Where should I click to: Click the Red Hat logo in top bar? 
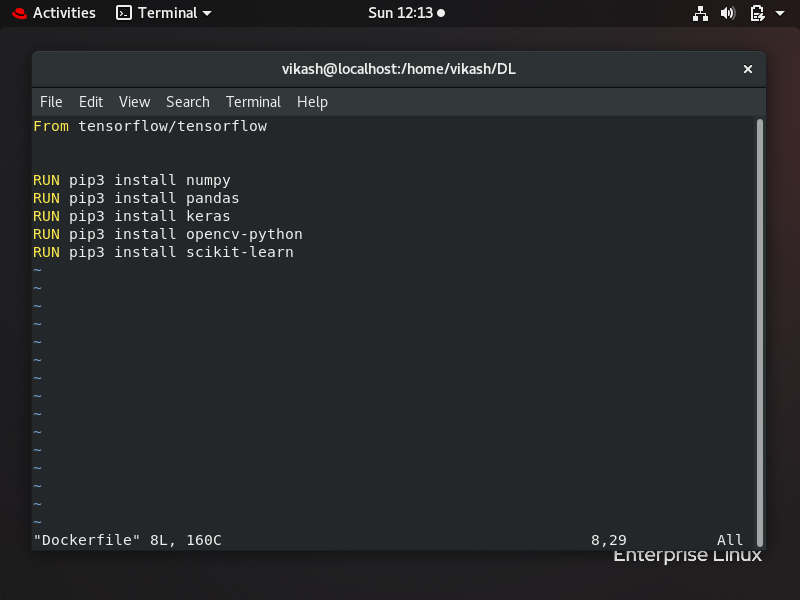pyautogui.click(x=19, y=13)
